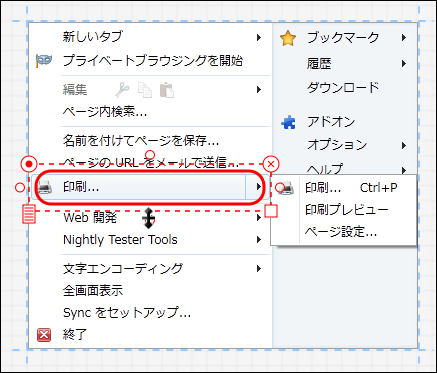The image size is (437, 373).
Task: Click the paste clipboard icon
Action: pos(167,90)
